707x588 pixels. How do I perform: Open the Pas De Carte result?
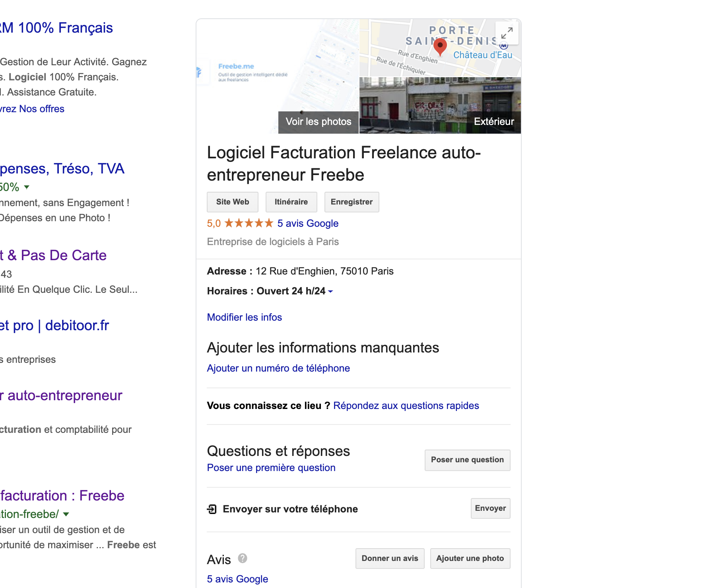(53, 255)
